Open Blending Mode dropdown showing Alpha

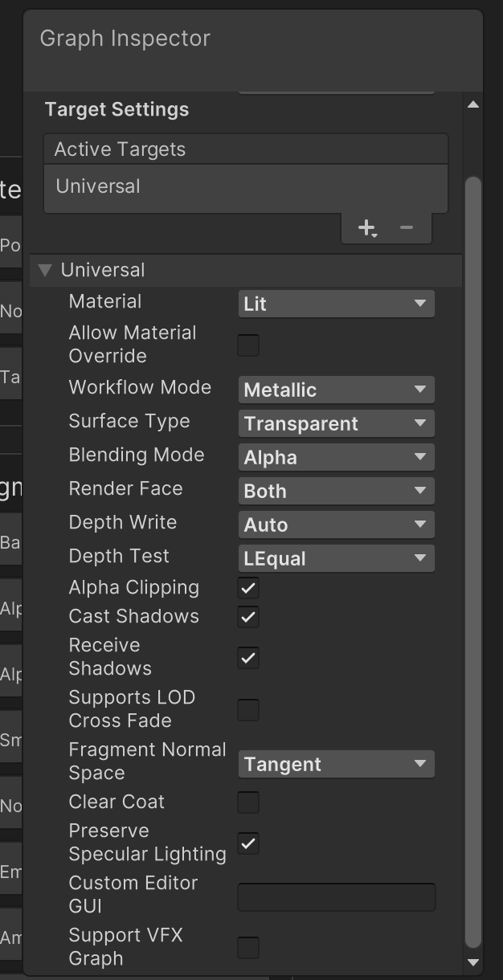(x=336, y=457)
